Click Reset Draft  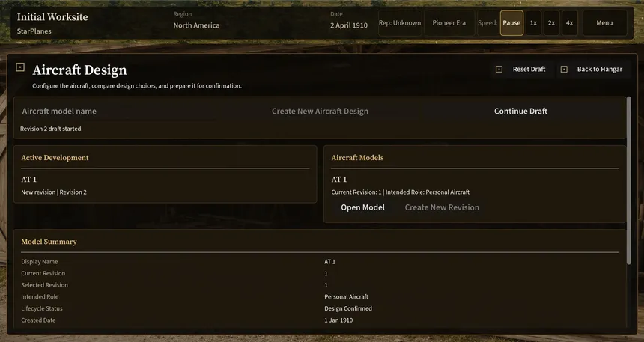(522, 70)
